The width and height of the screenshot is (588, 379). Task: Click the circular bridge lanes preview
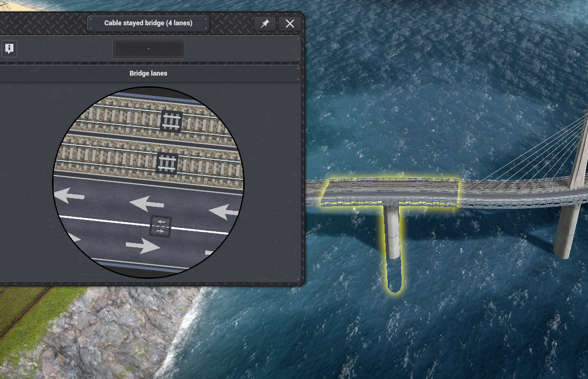point(148,182)
